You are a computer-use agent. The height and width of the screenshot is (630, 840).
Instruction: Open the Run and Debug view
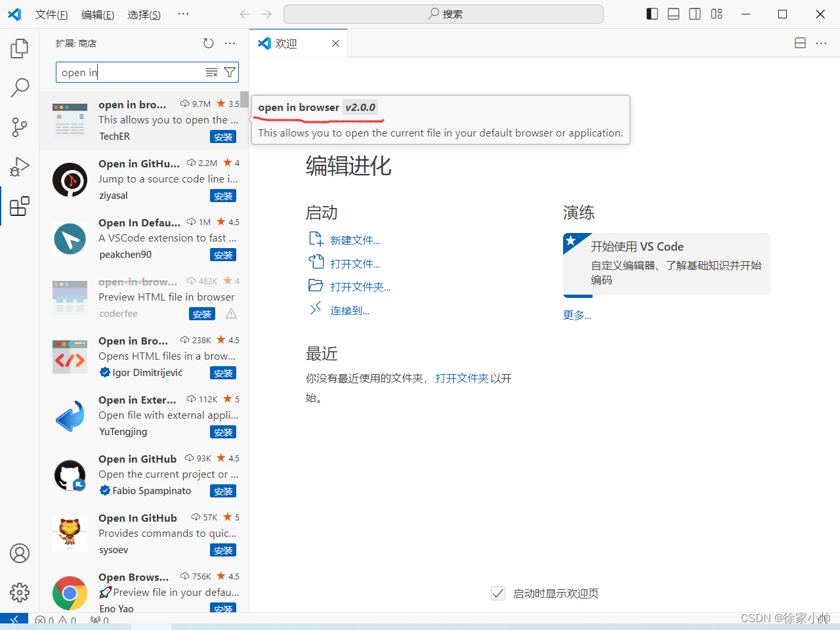click(20, 167)
